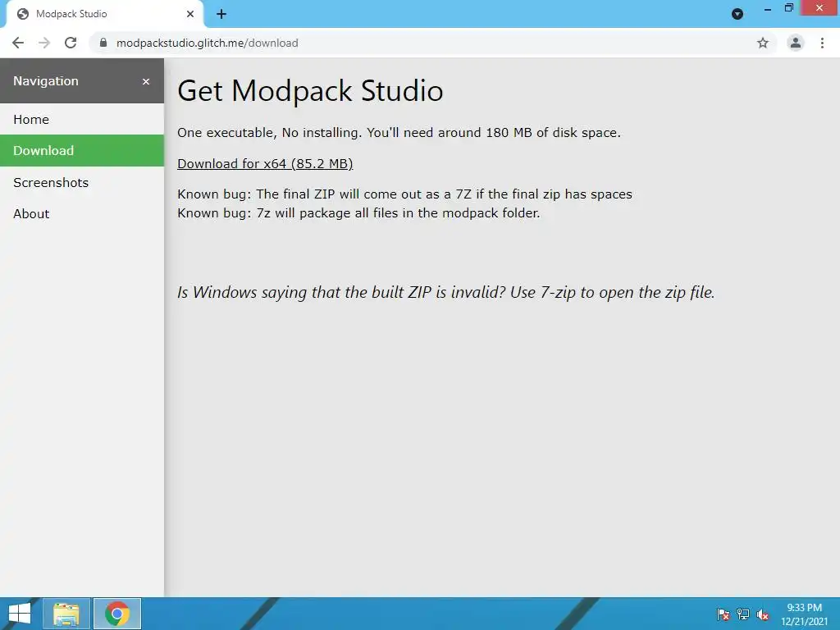Open Screenshots from the sidebar

pyautogui.click(x=82, y=182)
